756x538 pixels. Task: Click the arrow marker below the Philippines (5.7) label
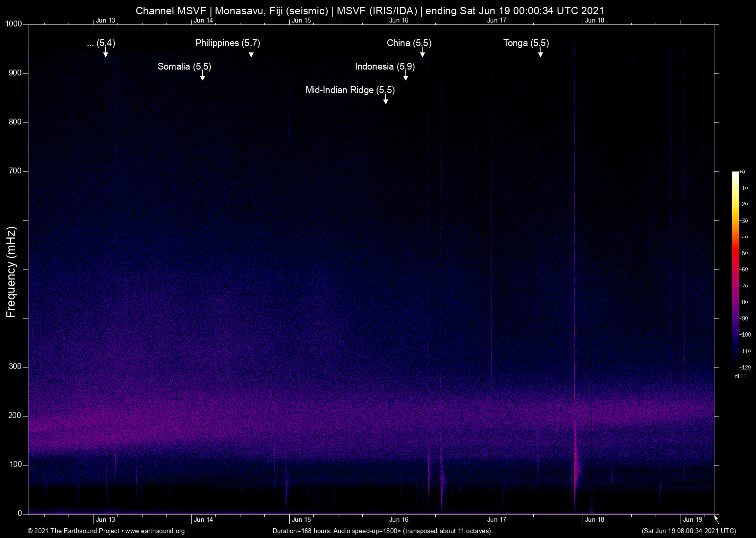[251, 53]
